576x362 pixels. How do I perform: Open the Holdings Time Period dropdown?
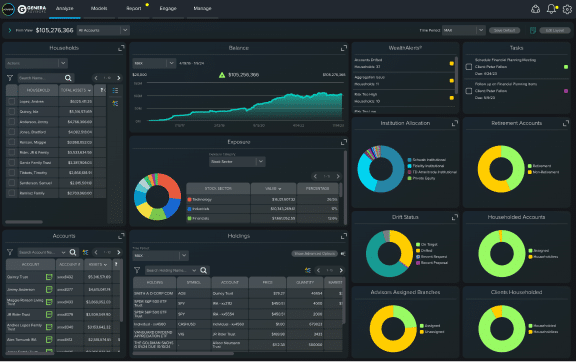(161, 255)
